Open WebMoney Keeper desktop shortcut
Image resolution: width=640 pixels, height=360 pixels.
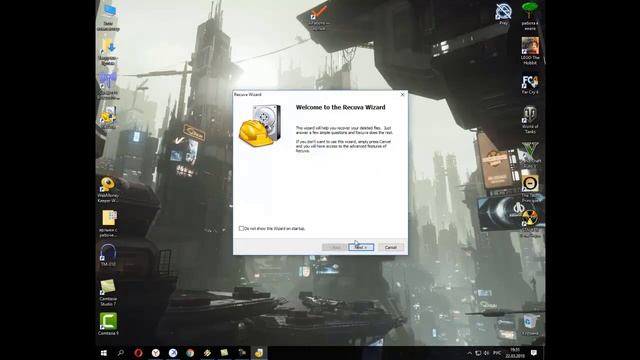point(108,189)
